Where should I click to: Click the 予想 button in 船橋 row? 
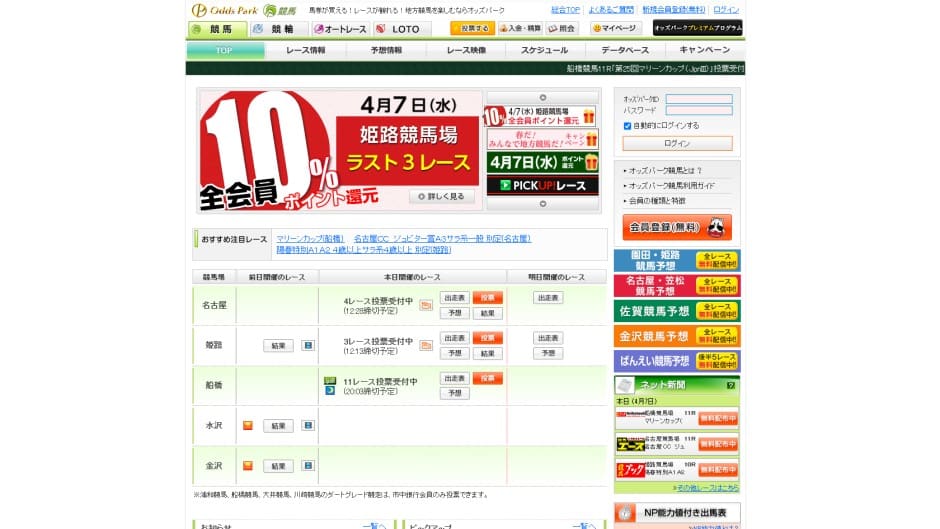[x=454, y=393]
